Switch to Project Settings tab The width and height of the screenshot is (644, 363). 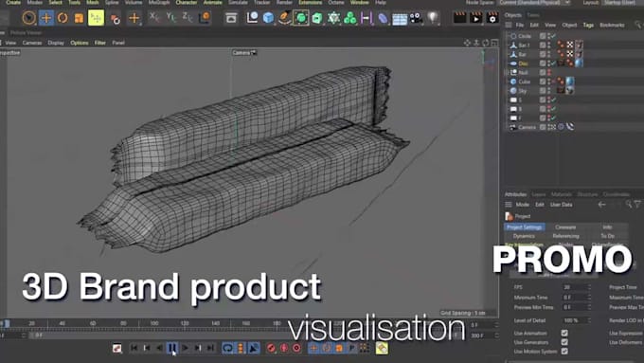click(524, 227)
